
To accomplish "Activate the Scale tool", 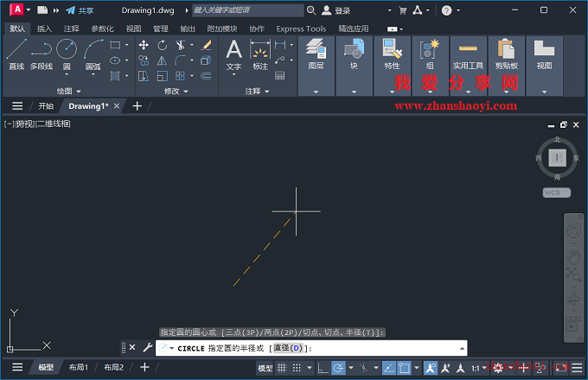I will click(x=162, y=76).
